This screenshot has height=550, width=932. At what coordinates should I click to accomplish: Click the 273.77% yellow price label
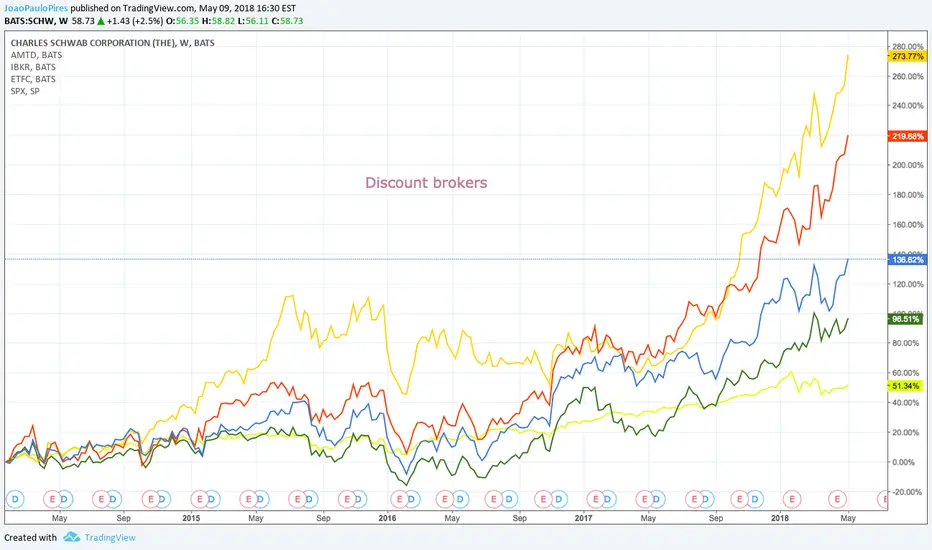point(908,56)
